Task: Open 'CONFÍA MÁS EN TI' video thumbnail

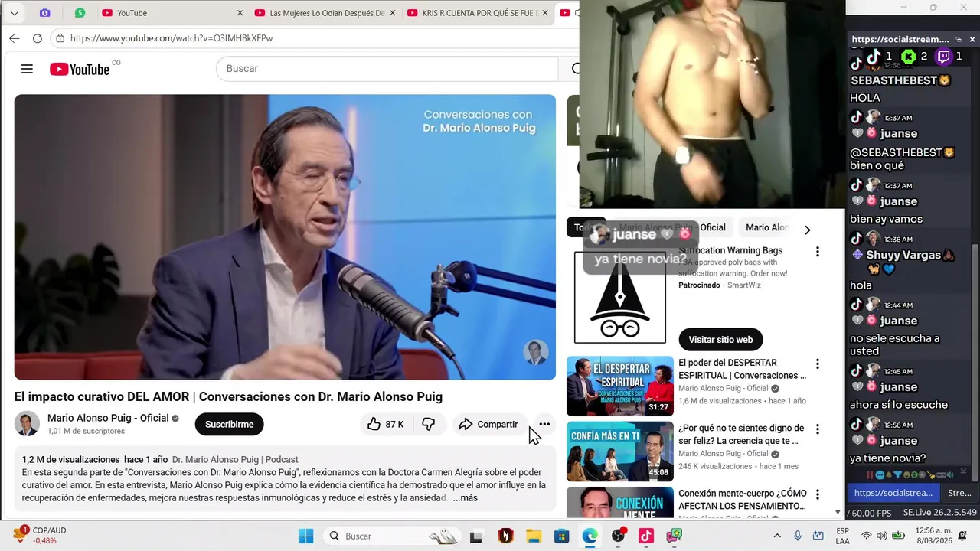Action: [620, 452]
